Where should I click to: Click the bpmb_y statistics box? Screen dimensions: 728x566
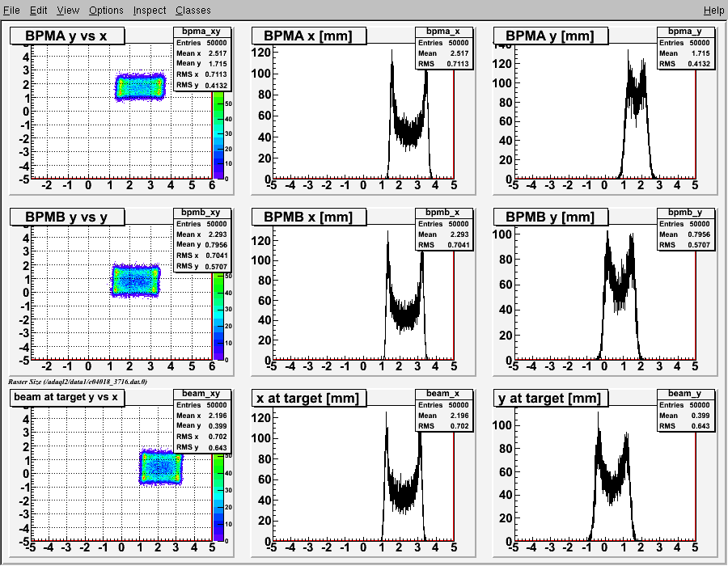(x=686, y=229)
